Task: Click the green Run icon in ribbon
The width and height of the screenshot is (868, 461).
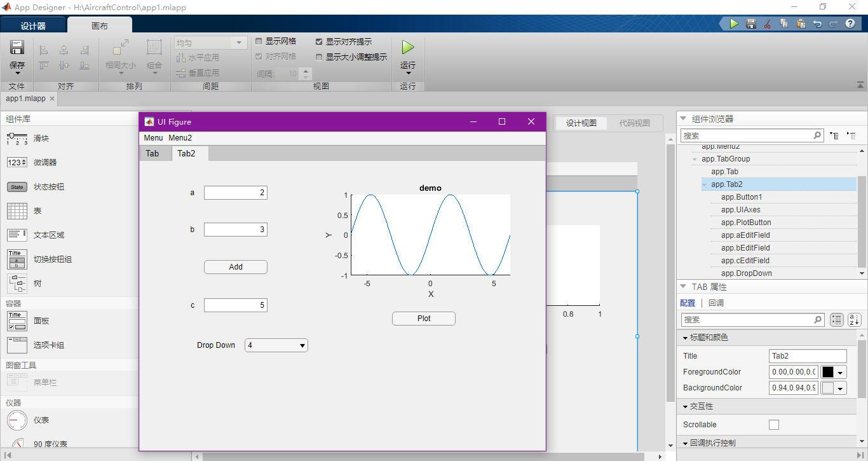Action: click(x=408, y=48)
